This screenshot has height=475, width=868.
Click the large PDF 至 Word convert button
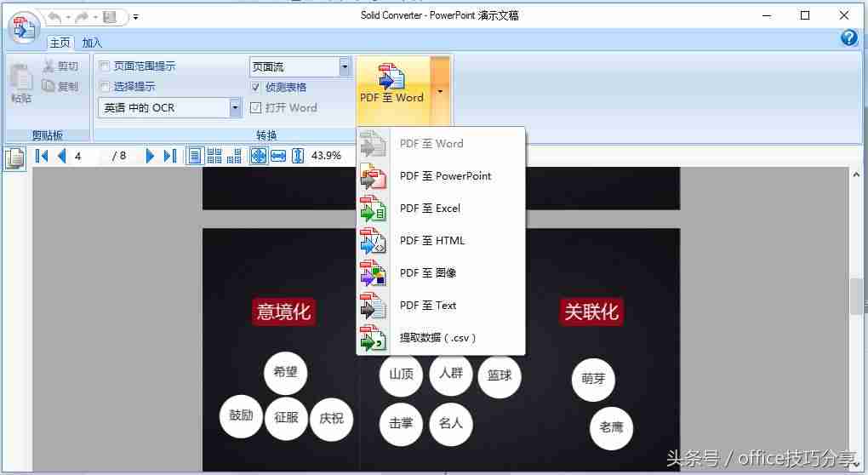[392, 90]
